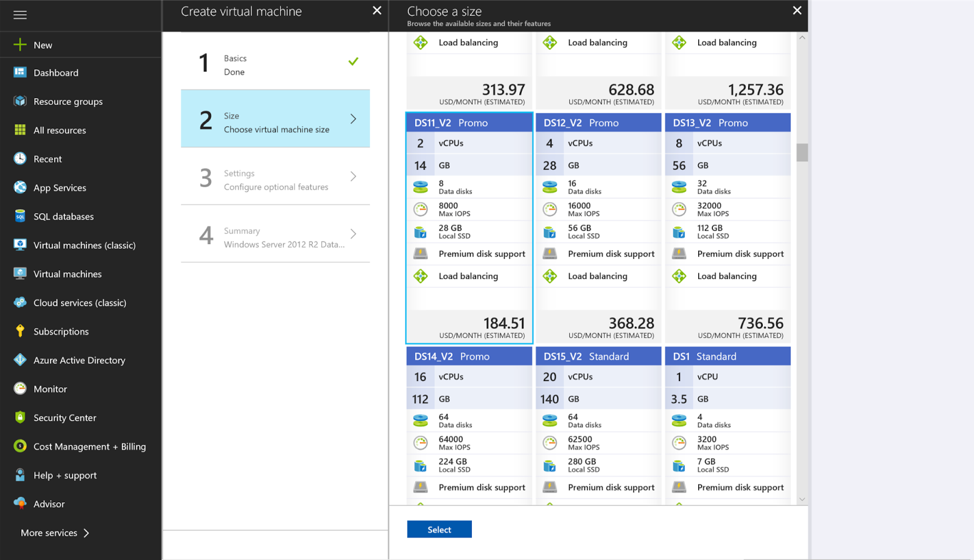The height and width of the screenshot is (560, 974).
Task: Select the Virtual machines sidebar icon
Action: (20, 274)
